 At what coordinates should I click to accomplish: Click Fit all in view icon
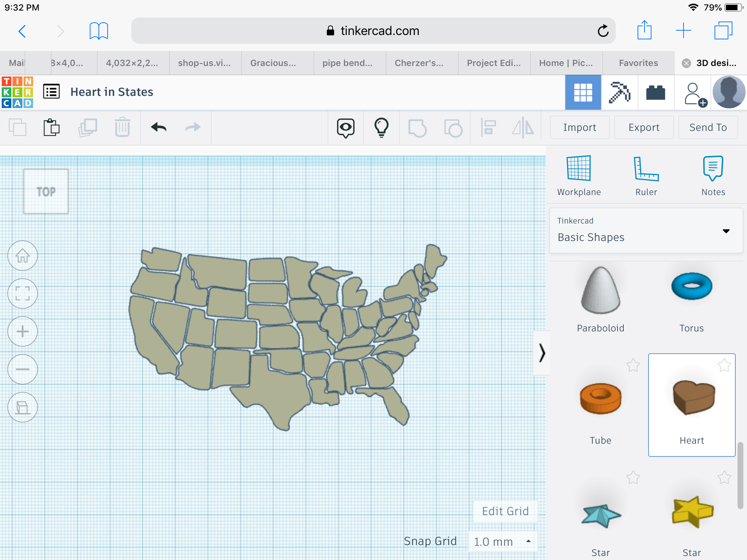tap(23, 293)
